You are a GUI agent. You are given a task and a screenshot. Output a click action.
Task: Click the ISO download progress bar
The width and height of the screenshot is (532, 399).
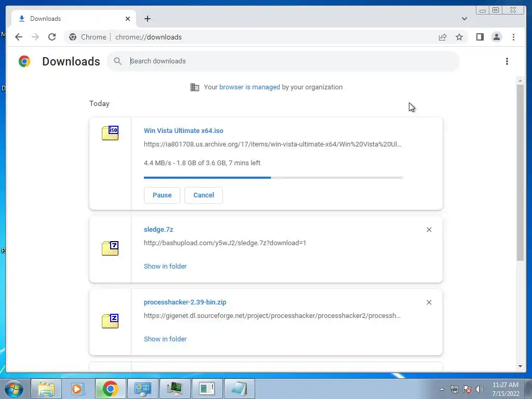tap(273, 178)
